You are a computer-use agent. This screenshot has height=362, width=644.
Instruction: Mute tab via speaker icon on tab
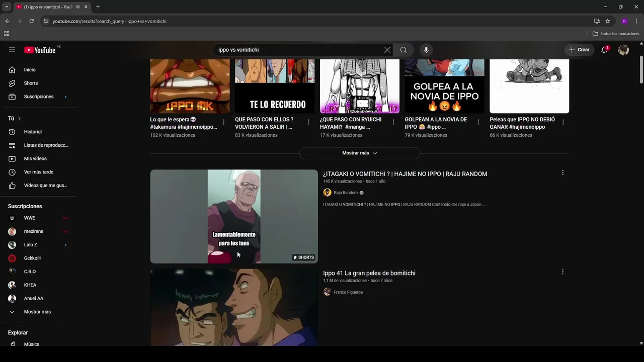click(x=77, y=7)
